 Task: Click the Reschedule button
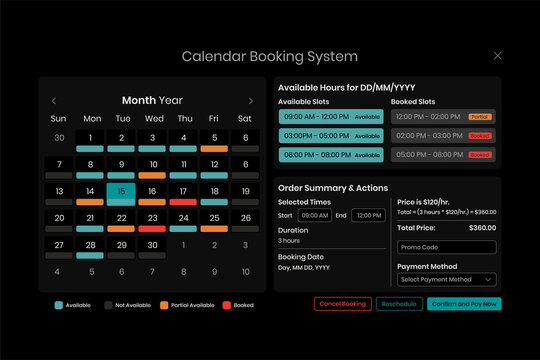(x=399, y=304)
